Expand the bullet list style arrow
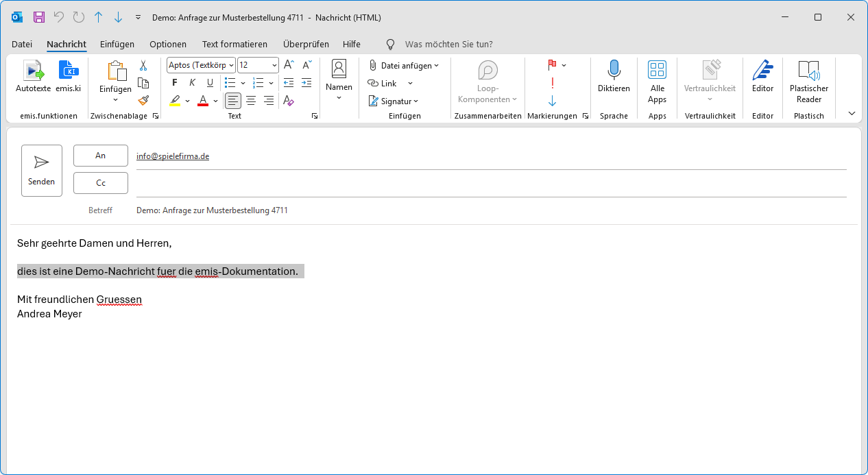Image resolution: width=868 pixels, height=475 pixels. [243, 83]
